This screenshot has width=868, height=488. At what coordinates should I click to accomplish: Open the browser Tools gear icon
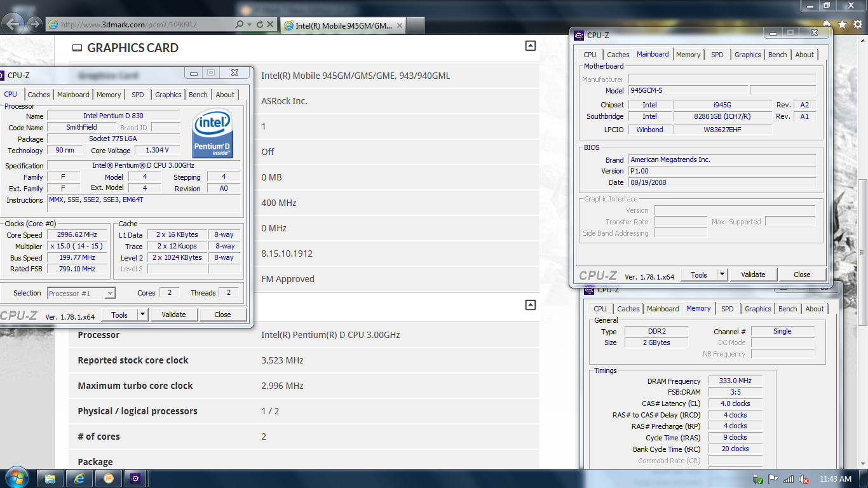[857, 24]
